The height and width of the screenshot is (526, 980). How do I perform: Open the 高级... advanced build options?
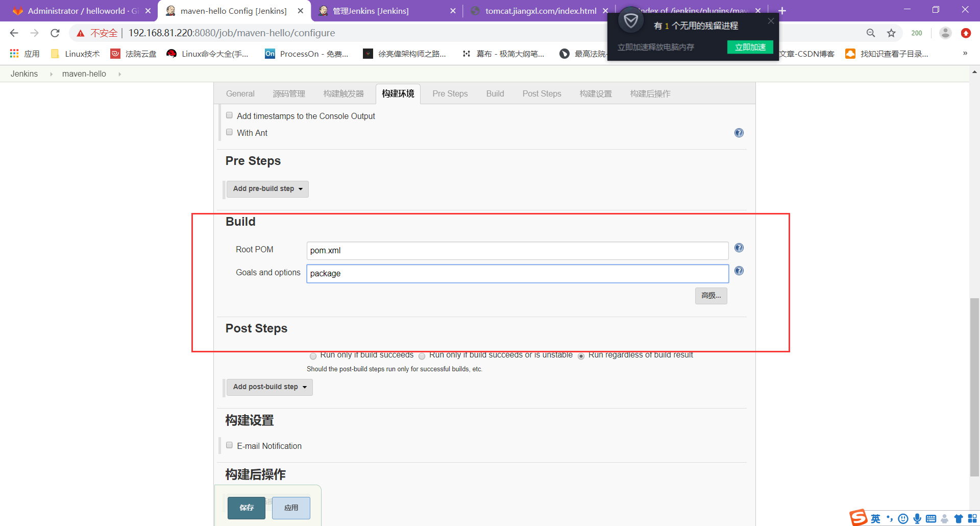tap(711, 296)
